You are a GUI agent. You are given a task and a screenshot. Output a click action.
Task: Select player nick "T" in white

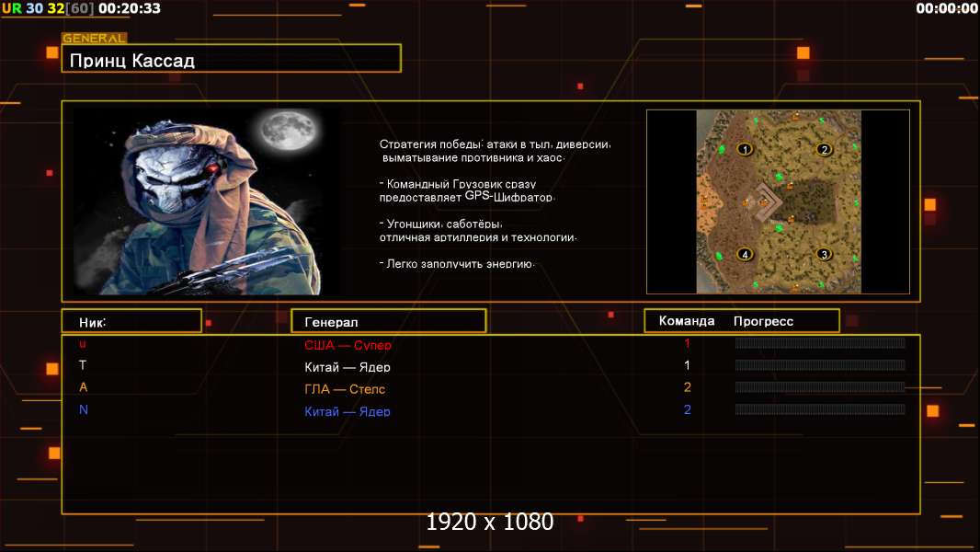pos(83,365)
